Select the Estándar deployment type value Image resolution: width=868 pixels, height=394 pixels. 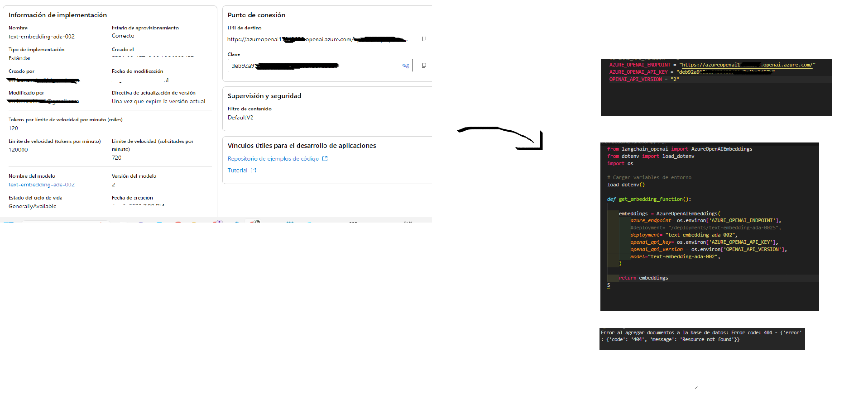click(19, 58)
